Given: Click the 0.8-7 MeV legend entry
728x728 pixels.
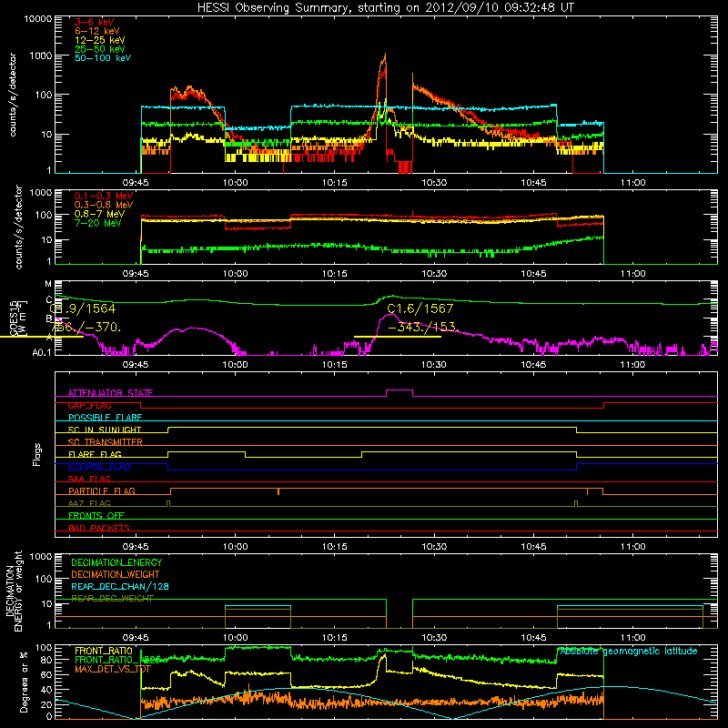Looking at the screenshot, I should pyautogui.click(x=99, y=214).
